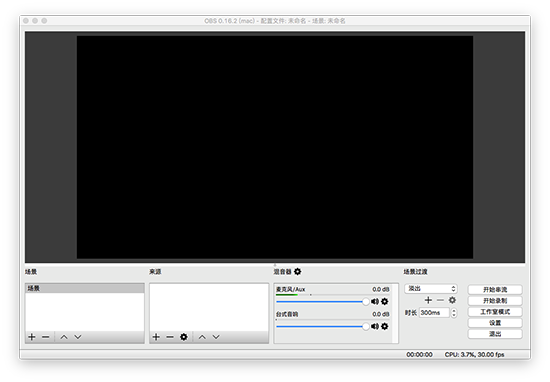
Task: Click the 0.0 dB value of 麦克风/Aux
Action: (x=381, y=289)
